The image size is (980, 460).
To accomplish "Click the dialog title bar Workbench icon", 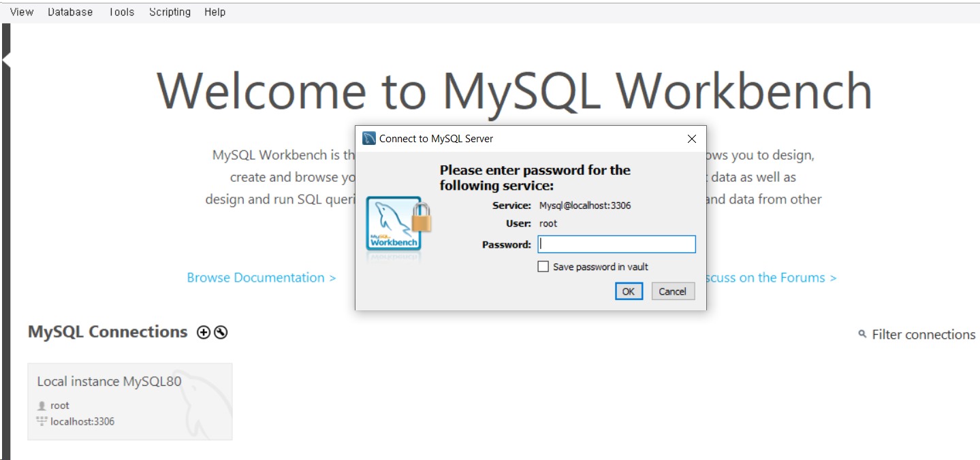I will click(369, 139).
